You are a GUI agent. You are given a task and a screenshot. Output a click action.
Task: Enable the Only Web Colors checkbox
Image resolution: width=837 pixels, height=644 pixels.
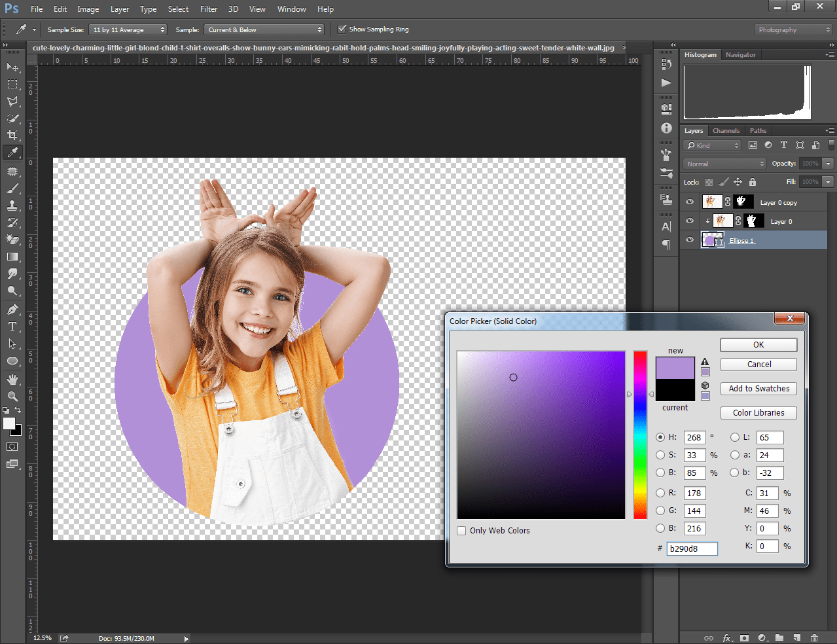(x=461, y=531)
